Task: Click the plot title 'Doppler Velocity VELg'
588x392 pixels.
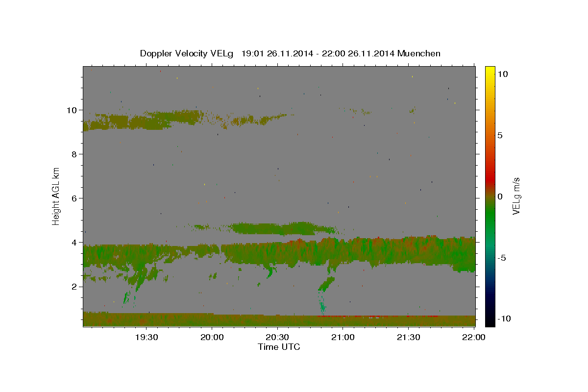Action: coord(188,53)
